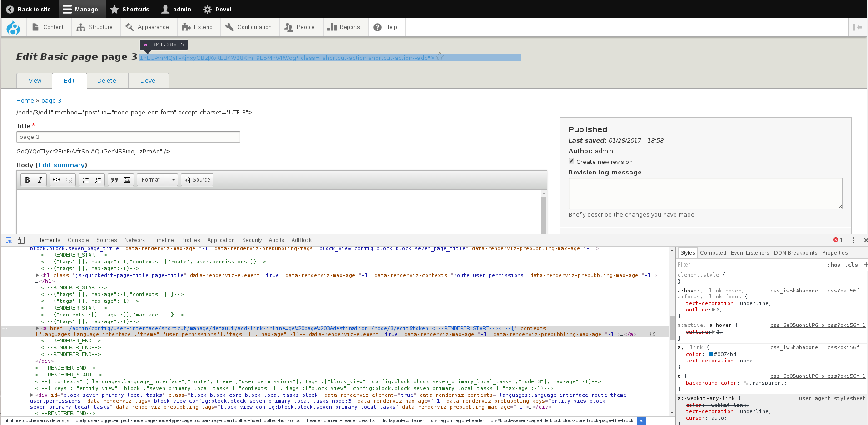
Task: Toggle the .cls class editor
Action: click(851, 265)
